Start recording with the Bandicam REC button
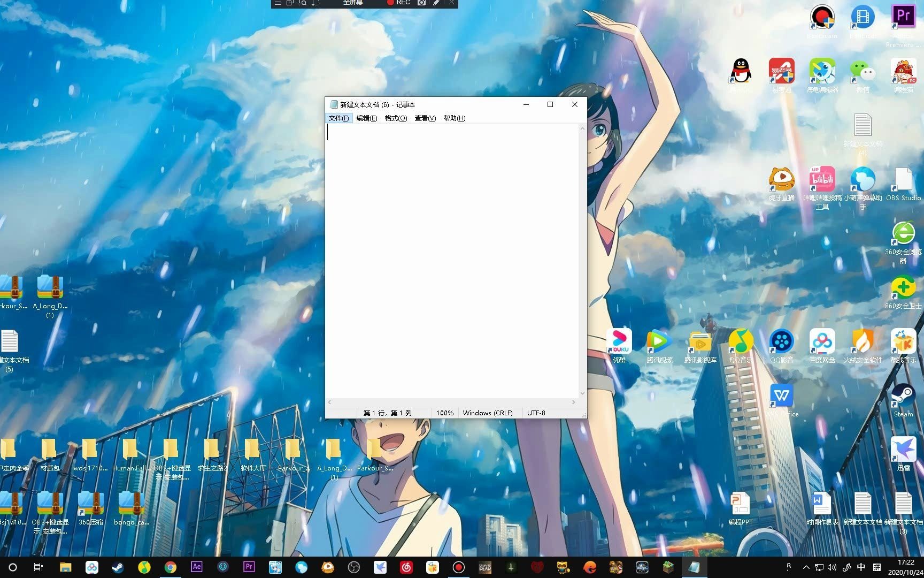 (398, 3)
